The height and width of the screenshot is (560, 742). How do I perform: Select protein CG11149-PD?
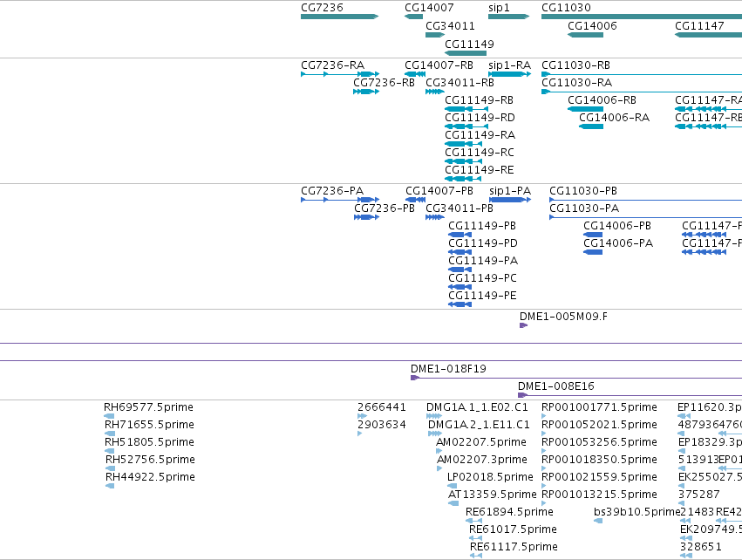(x=460, y=252)
